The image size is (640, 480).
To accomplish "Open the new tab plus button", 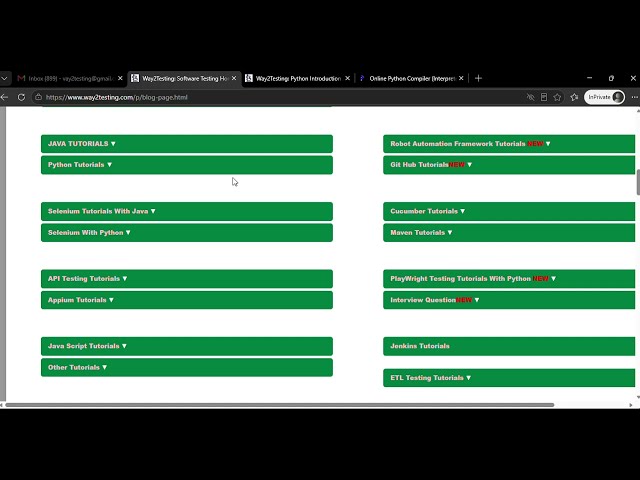I will 478,78.
